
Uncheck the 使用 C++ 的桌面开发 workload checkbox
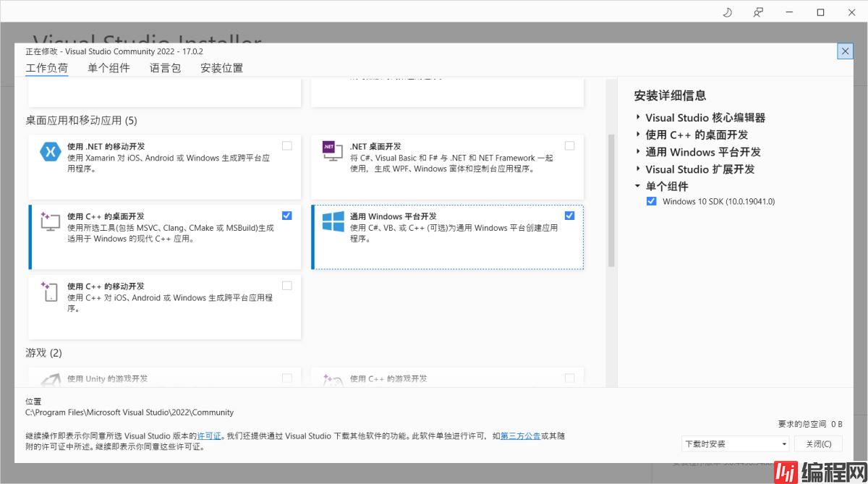(287, 216)
